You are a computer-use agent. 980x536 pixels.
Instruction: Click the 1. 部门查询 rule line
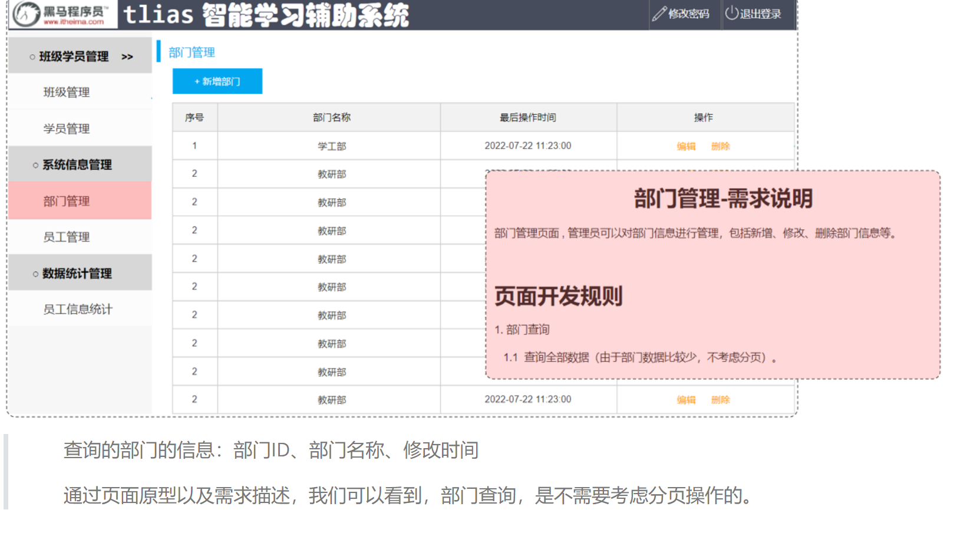click(x=522, y=330)
